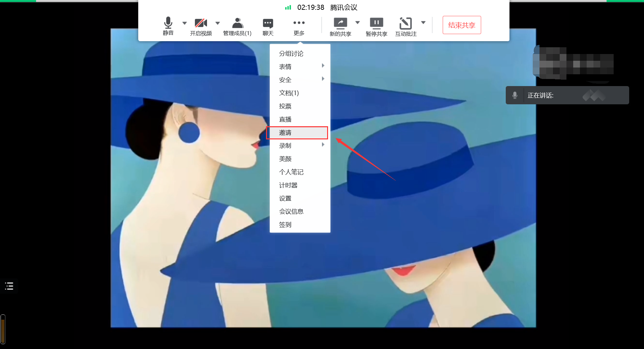Expand the 表情 submenu arrow
Viewport: 644px width, 349px height.
pos(323,65)
